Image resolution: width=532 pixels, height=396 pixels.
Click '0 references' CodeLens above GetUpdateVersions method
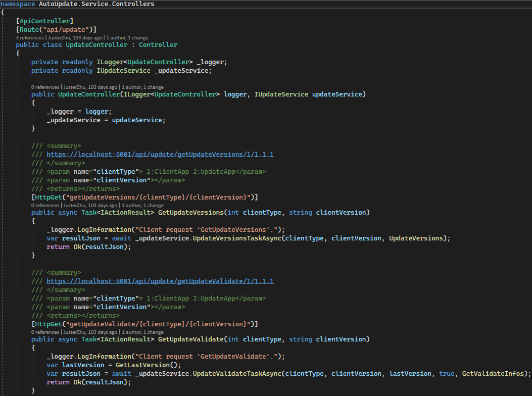[45, 205]
